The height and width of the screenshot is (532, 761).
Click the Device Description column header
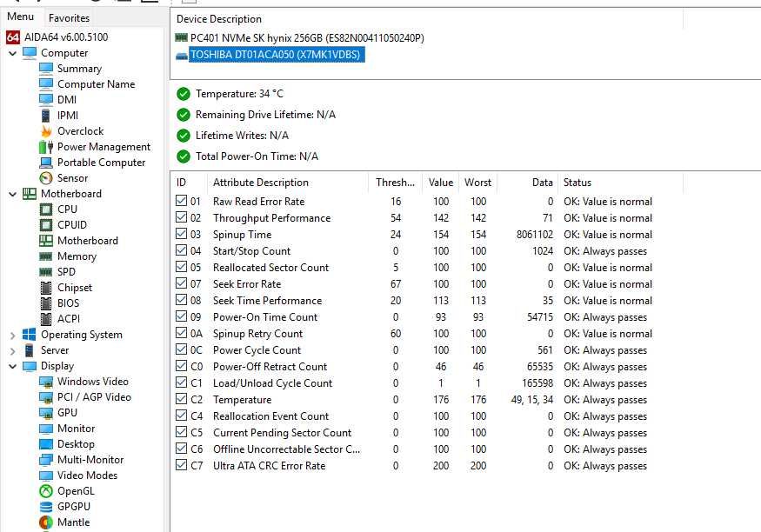[x=427, y=19]
